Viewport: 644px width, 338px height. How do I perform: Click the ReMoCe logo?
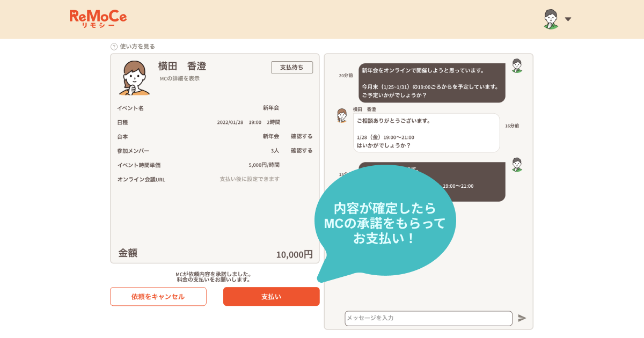(98, 18)
